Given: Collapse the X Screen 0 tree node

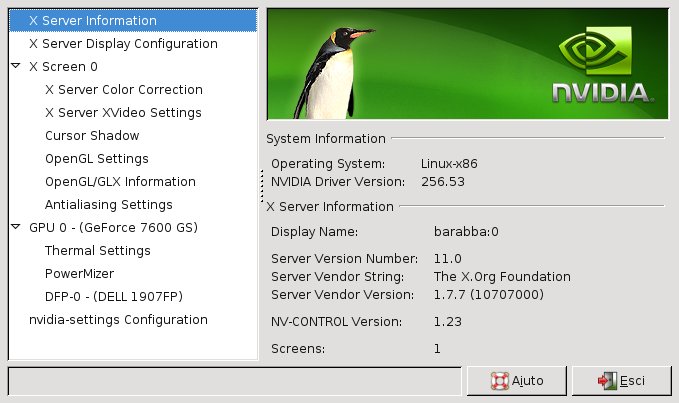Looking at the screenshot, I should pyautogui.click(x=16, y=66).
